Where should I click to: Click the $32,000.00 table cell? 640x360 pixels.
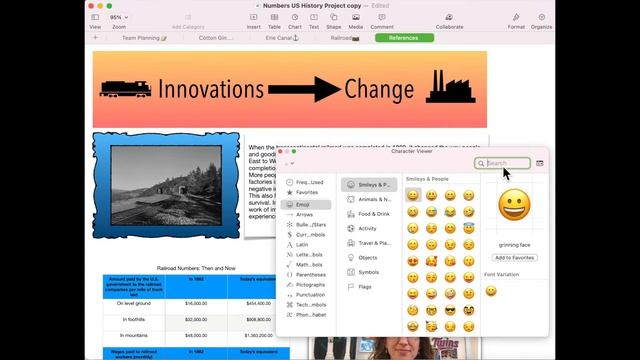[196, 323]
